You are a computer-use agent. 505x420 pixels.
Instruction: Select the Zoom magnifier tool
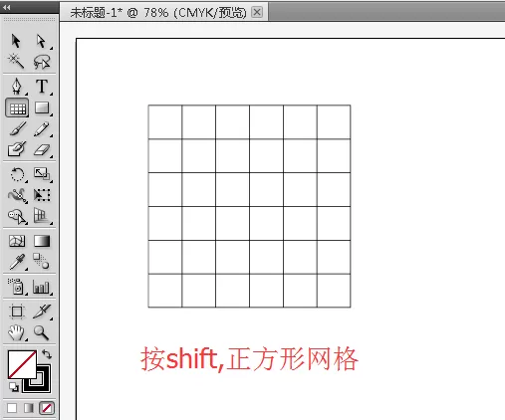pos(41,332)
